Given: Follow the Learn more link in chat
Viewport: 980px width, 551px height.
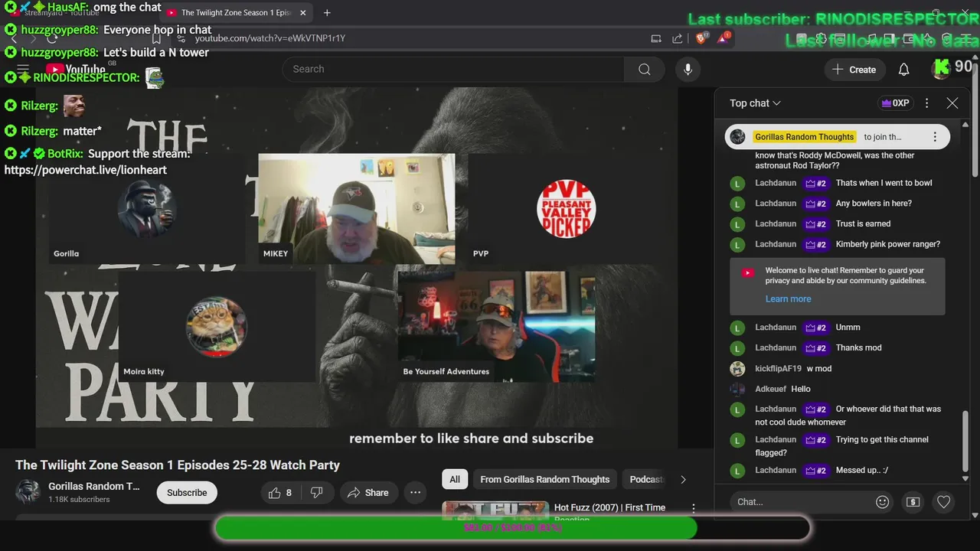Looking at the screenshot, I should 788,299.
